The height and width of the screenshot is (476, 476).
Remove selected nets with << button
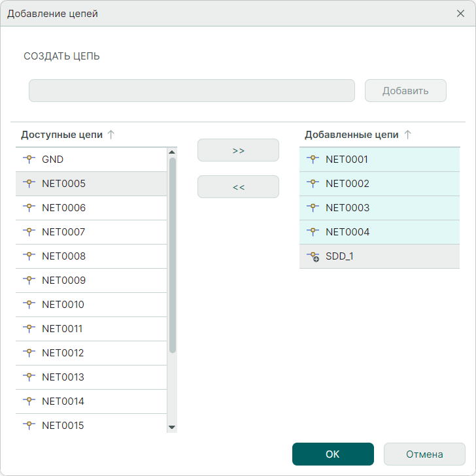[238, 187]
